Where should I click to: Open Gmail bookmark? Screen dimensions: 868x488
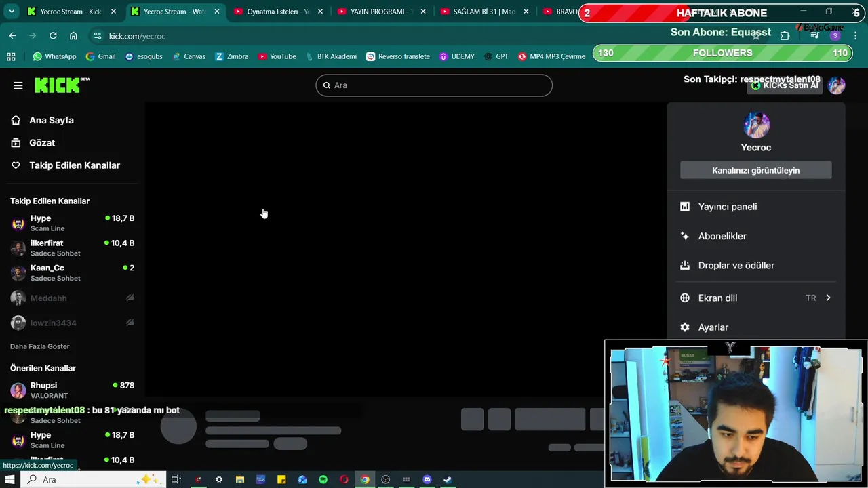tap(100, 56)
